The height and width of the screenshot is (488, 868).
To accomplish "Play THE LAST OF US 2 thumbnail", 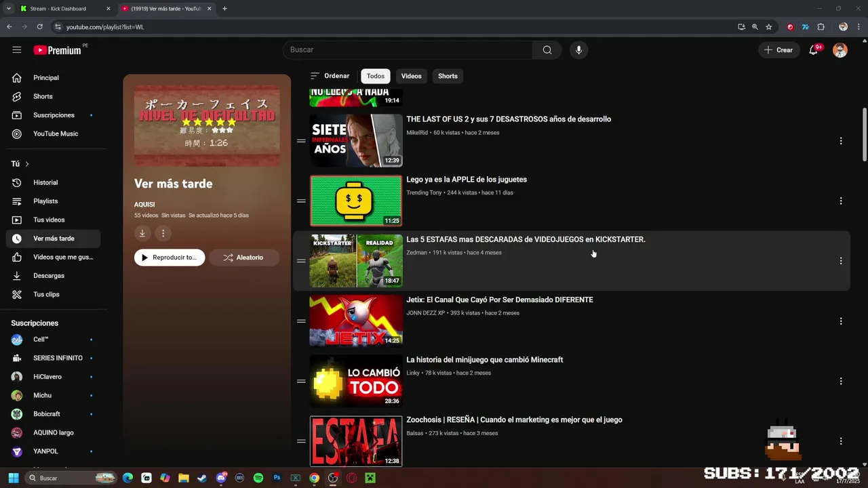I will [x=356, y=140].
